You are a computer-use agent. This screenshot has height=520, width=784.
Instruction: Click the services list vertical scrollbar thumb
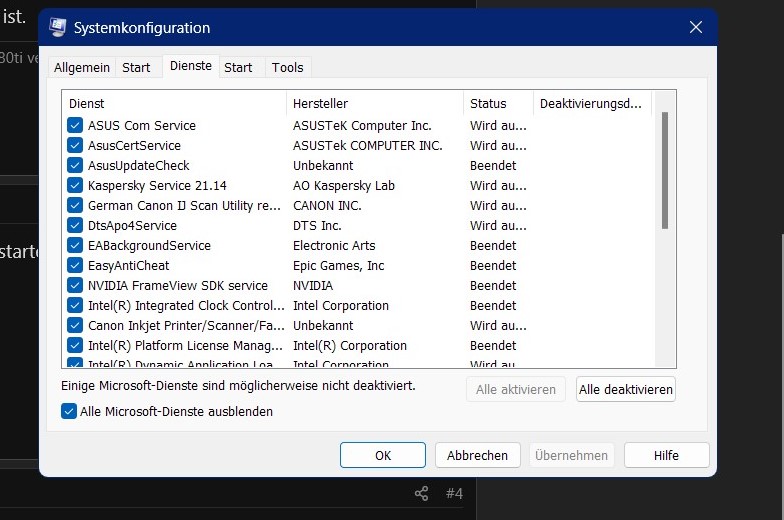(x=664, y=170)
